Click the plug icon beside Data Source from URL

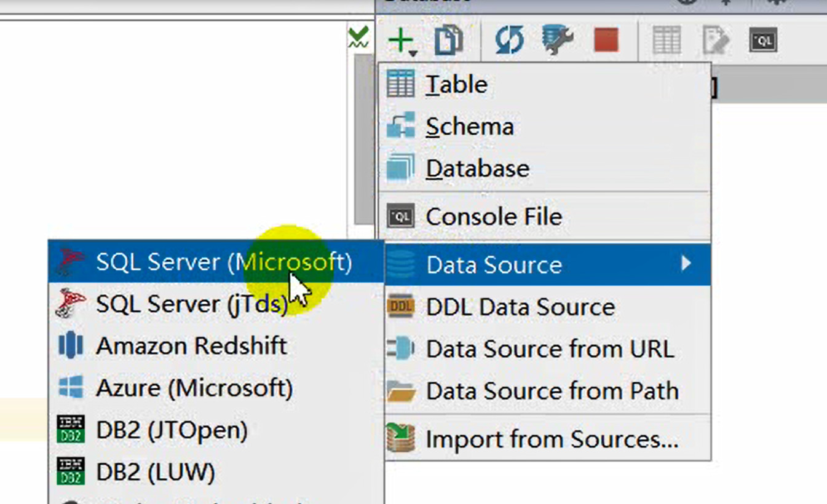pos(401,349)
